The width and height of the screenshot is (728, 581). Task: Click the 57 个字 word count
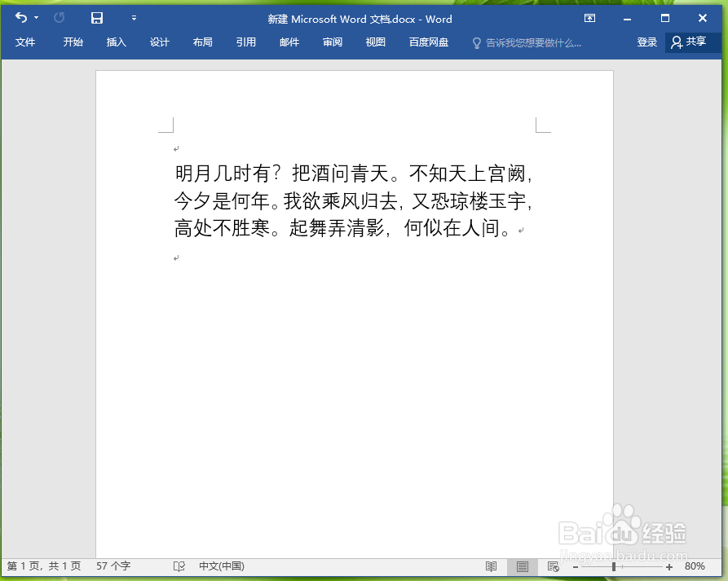tap(113, 566)
